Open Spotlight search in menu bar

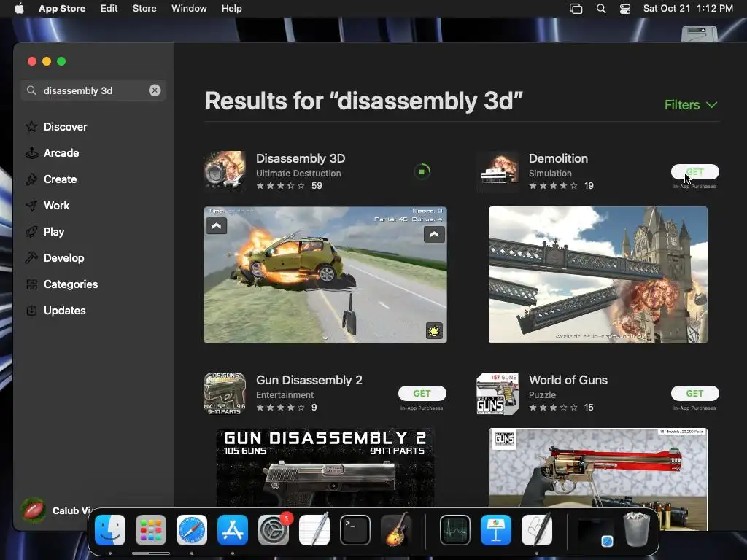click(601, 9)
